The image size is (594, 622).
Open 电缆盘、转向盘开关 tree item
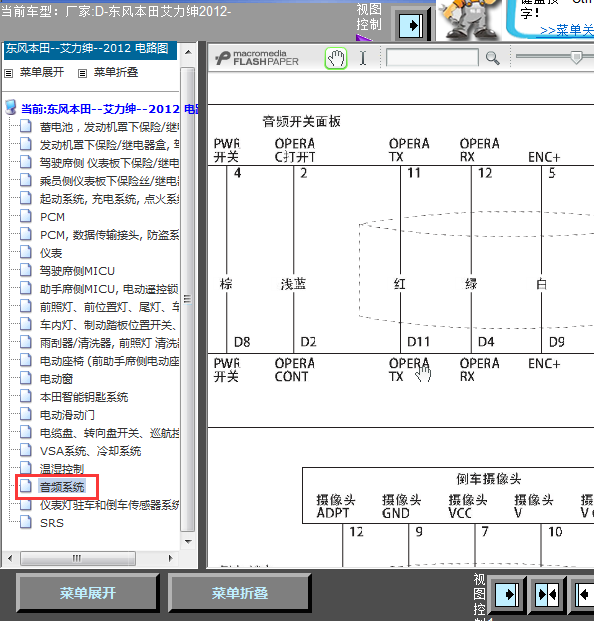pyautogui.click(x=109, y=433)
